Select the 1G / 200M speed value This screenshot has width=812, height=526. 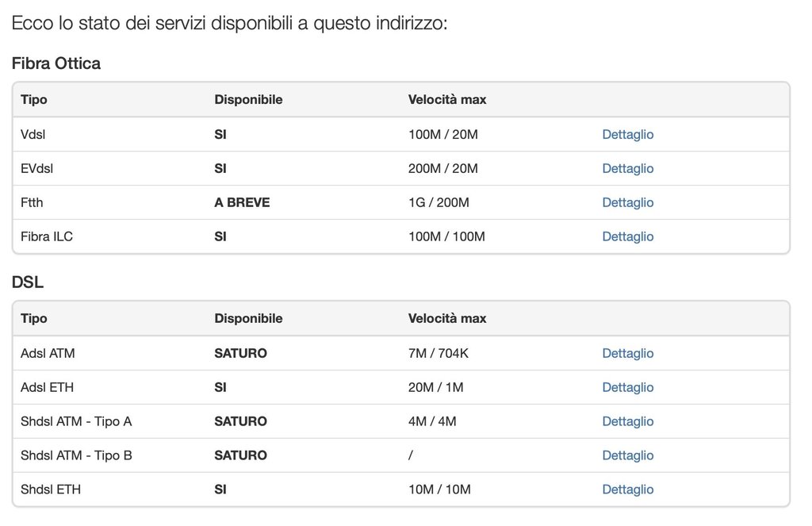point(439,202)
